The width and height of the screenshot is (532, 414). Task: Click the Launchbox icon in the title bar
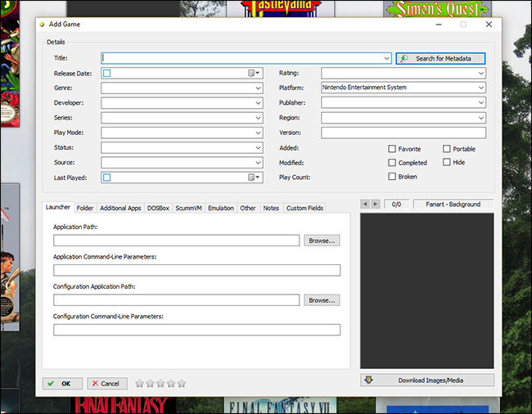[x=43, y=25]
